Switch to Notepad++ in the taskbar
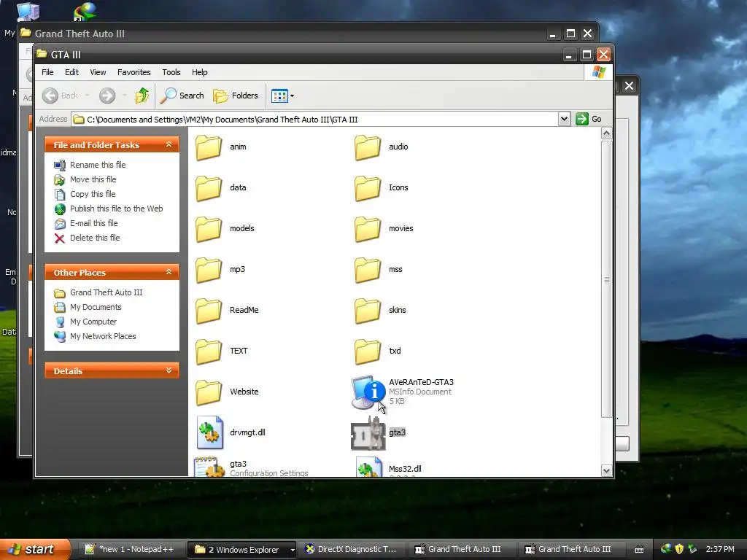747x560 pixels. click(x=130, y=550)
